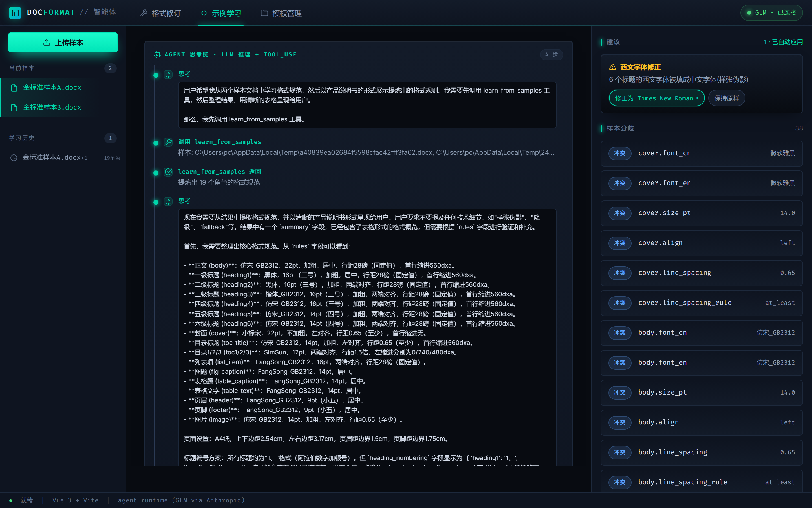This screenshot has height=508, width=812.
Task: Click the Vue 3 + Vite status text
Action: pos(76,500)
